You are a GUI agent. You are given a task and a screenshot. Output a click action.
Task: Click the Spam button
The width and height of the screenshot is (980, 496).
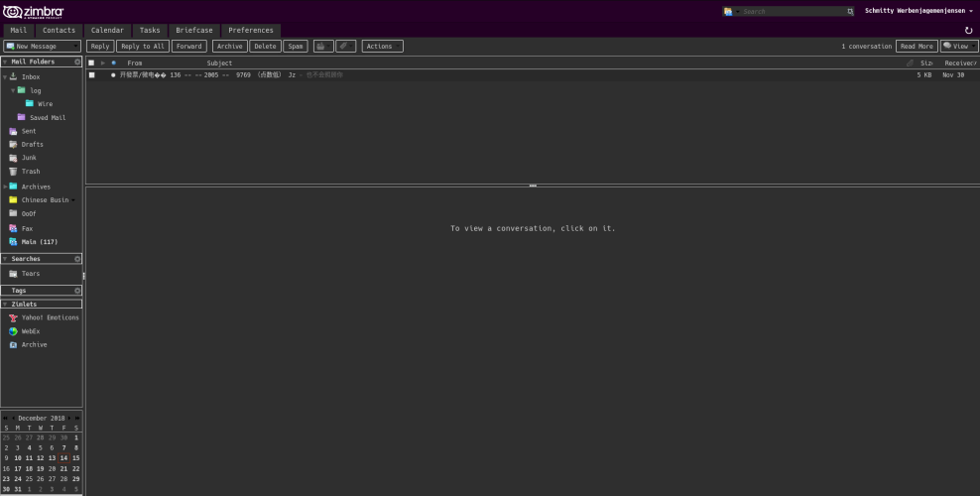296,47
